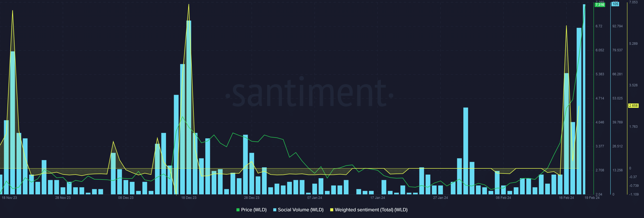Click the 3.526 sentiment axis value
Screen dimensions: 644x218
[x=633, y=85]
